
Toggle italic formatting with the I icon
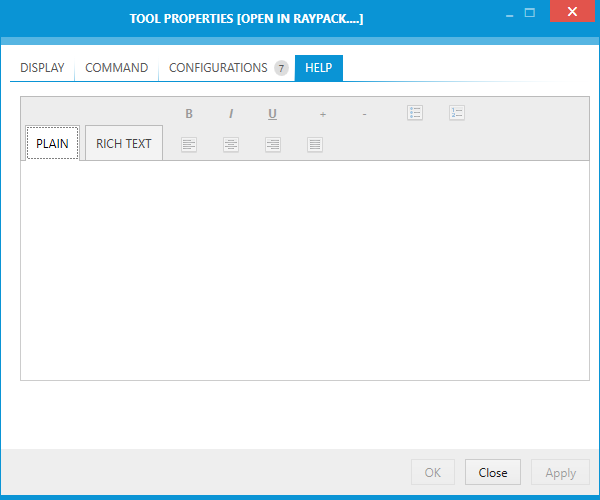coord(231,114)
